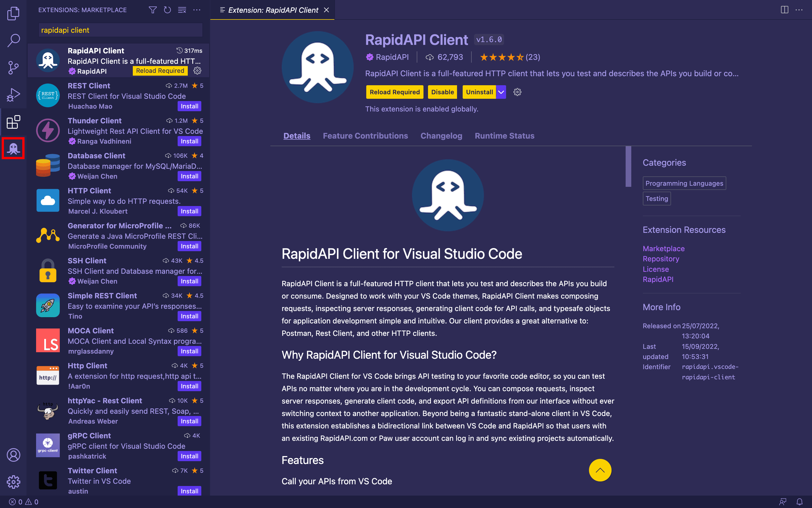
Task: Select the REST Client extension icon
Action: coord(48,95)
